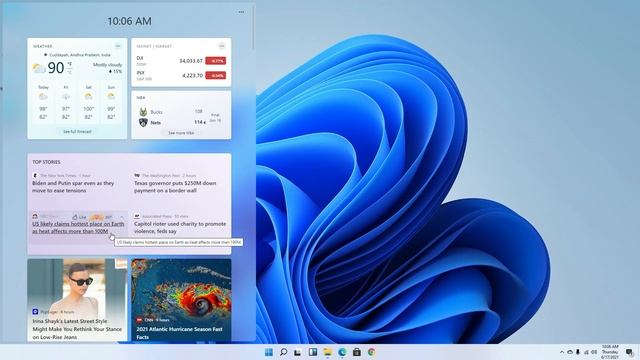640x360 pixels.
Task: Open 2021 Atlantic Hurricane Season article thumbnail
Action: tap(181, 286)
